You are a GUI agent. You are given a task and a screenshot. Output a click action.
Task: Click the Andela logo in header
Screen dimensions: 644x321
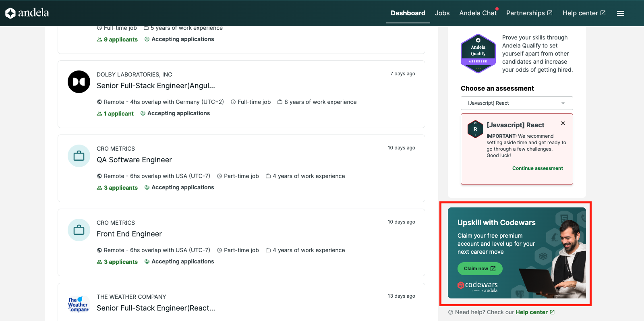27,13
